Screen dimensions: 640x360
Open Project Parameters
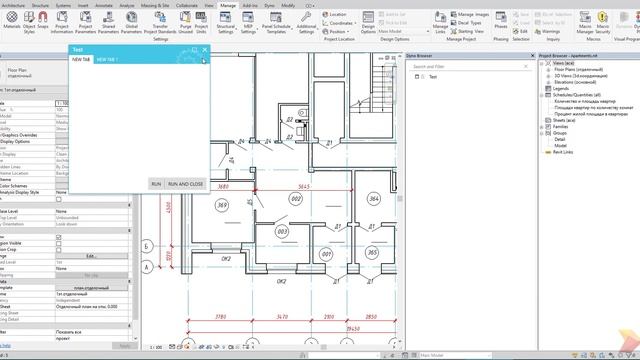coord(85,22)
